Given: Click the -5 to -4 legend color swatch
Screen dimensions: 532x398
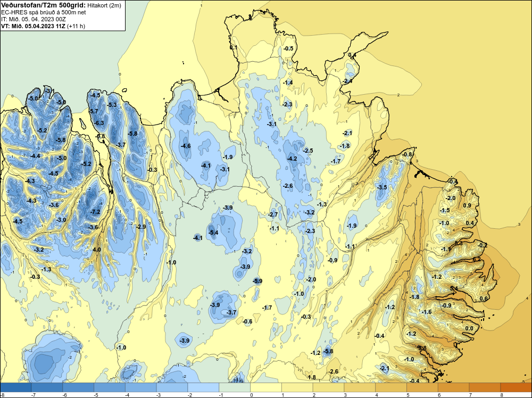Looking at the screenshot, I should (109, 387).
